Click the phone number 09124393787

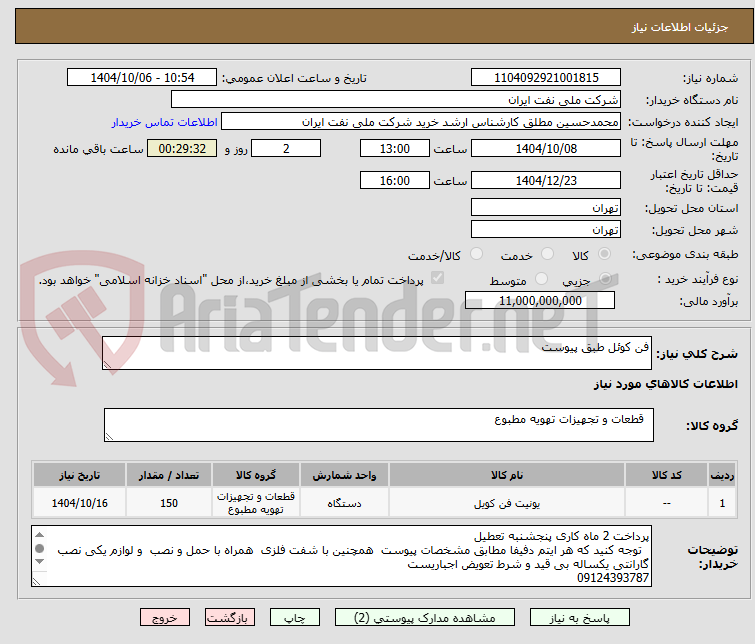pyautogui.click(x=612, y=578)
